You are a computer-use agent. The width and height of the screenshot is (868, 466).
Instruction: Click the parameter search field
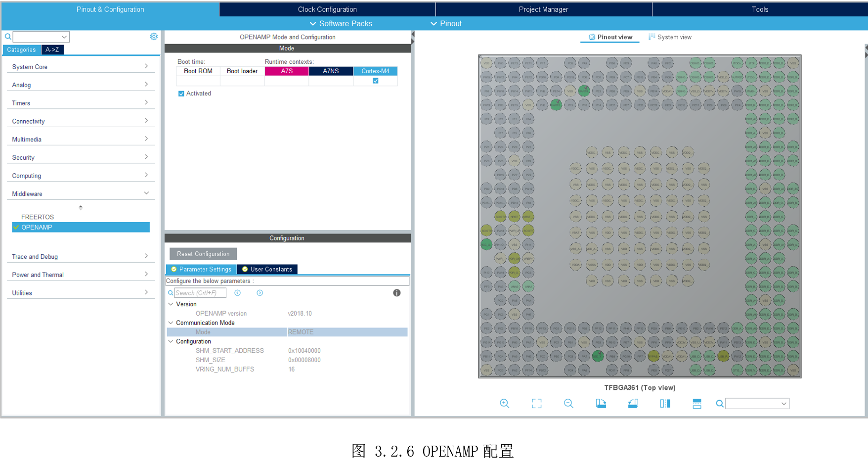coord(200,293)
